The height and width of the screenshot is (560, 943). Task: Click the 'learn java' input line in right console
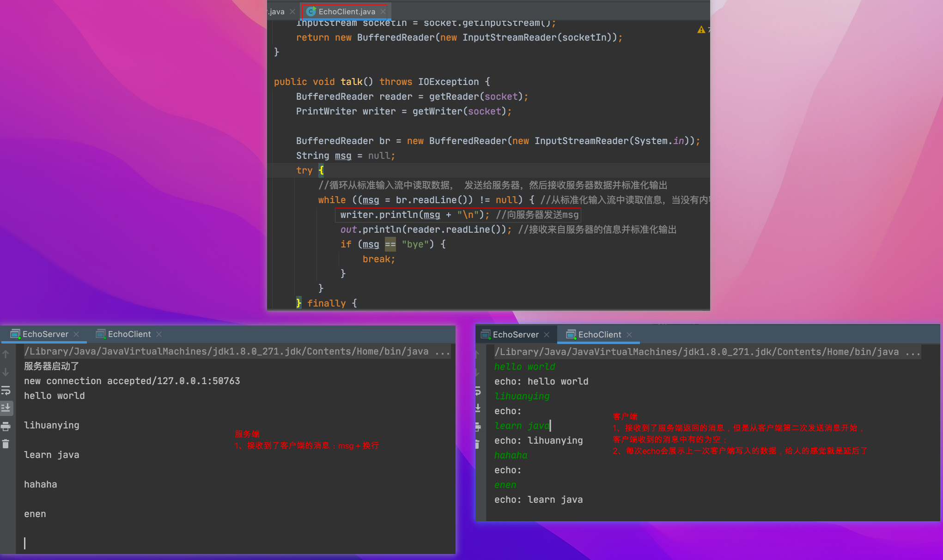tap(522, 426)
